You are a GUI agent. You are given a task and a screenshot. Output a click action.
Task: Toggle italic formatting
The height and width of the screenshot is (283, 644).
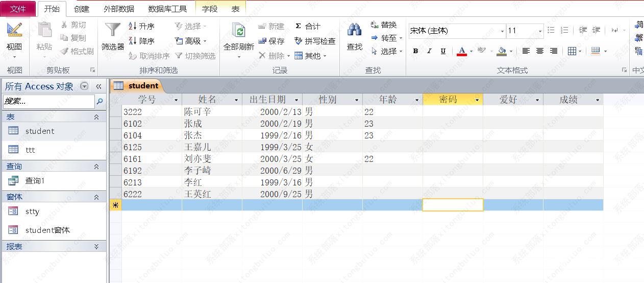(429, 51)
